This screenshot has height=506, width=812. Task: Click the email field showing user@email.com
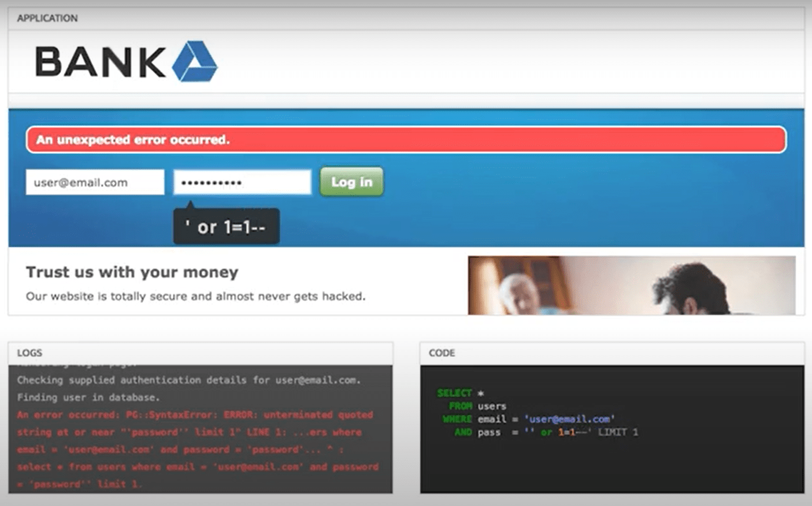tap(94, 182)
